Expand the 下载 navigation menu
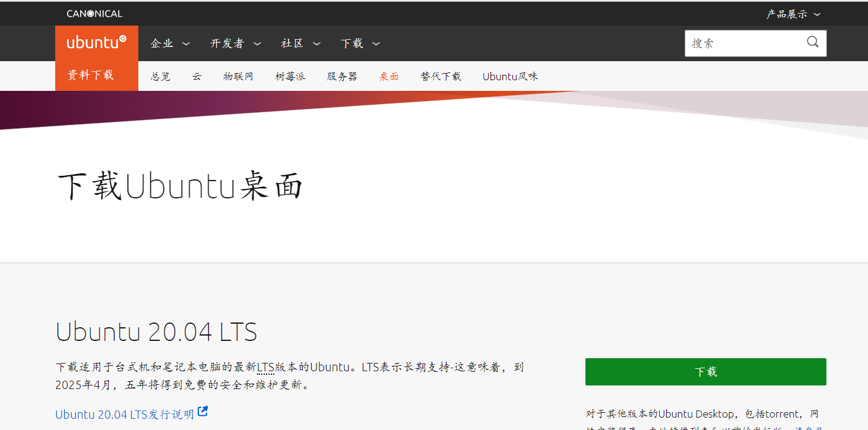Screen dimensions: 868x430 (353, 43)
